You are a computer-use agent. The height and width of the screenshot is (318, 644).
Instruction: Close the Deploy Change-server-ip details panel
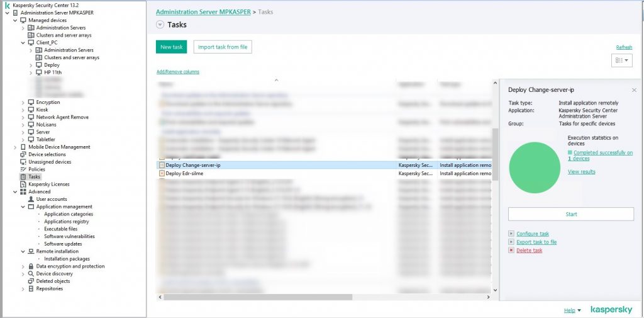pos(634,90)
